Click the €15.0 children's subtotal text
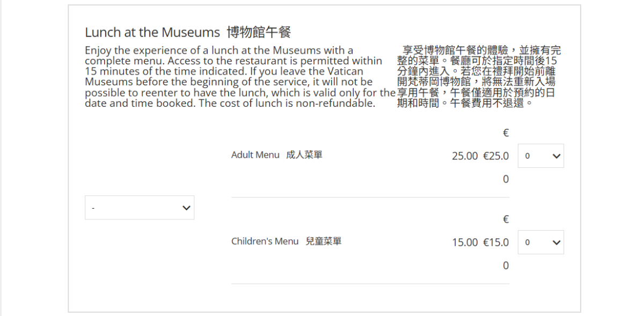 (496, 242)
